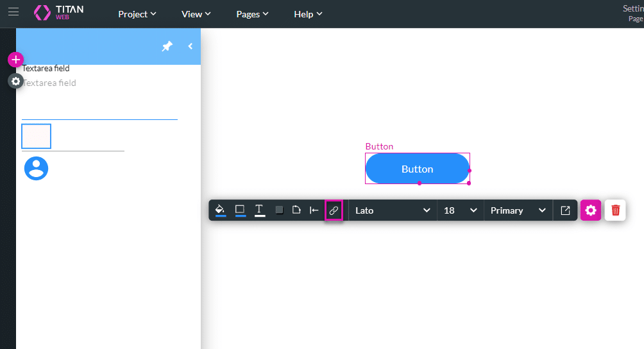The width and height of the screenshot is (644, 349).
Task: Open the Primary style dropdown
Action: 518,210
